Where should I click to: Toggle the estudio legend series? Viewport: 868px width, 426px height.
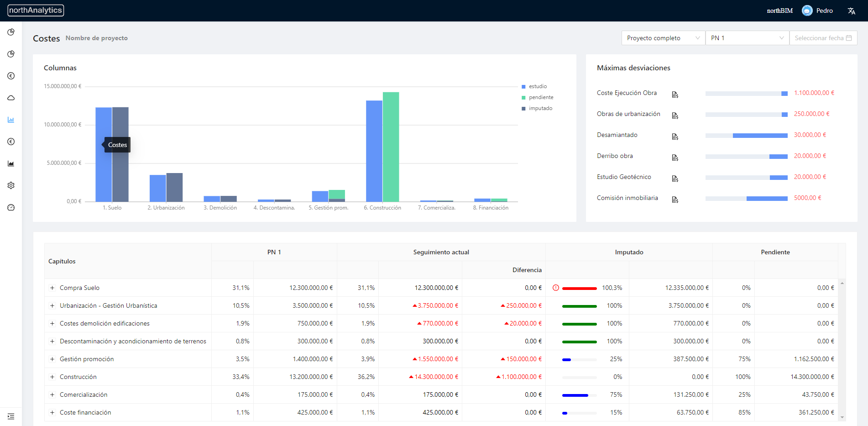(x=534, y=86)
